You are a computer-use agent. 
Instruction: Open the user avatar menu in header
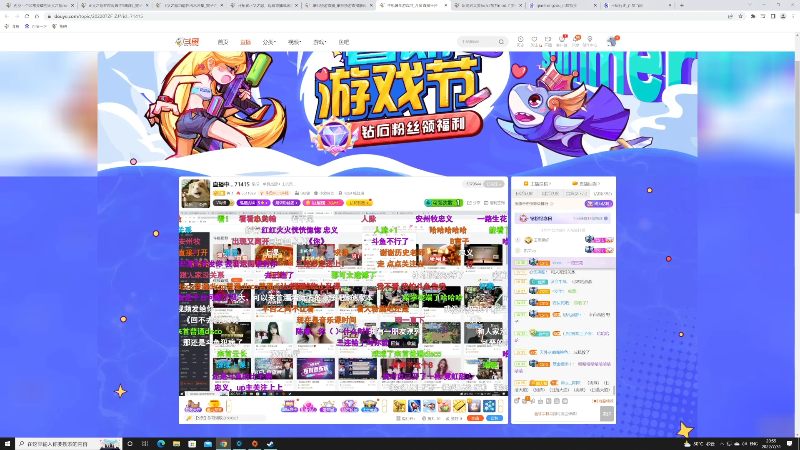pos(612,41)
